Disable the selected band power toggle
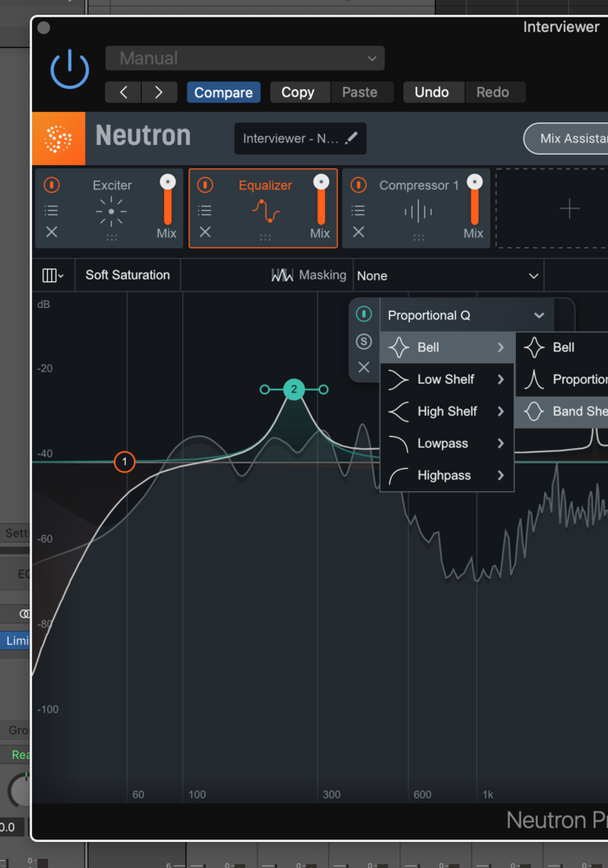 pyautogui.click(x=364, y=314)
